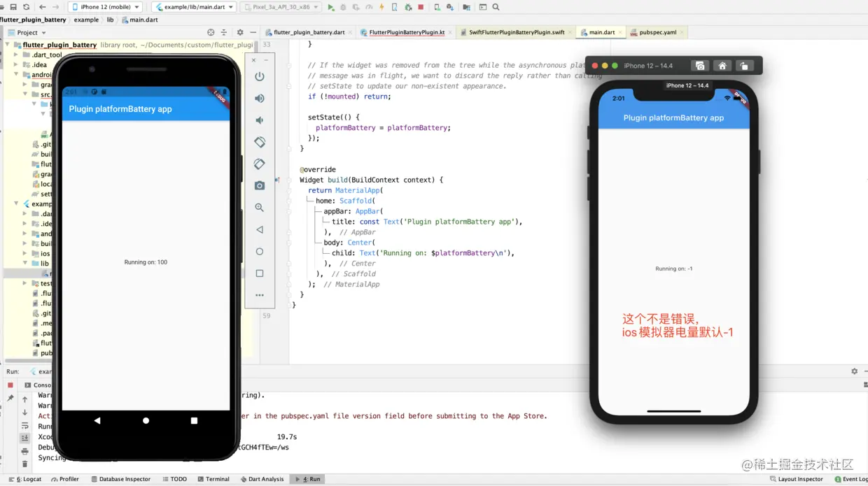868x486 pixels.
Task: Collapse the flutter_plugin_battery root folder
Action: tap(8, 45)
